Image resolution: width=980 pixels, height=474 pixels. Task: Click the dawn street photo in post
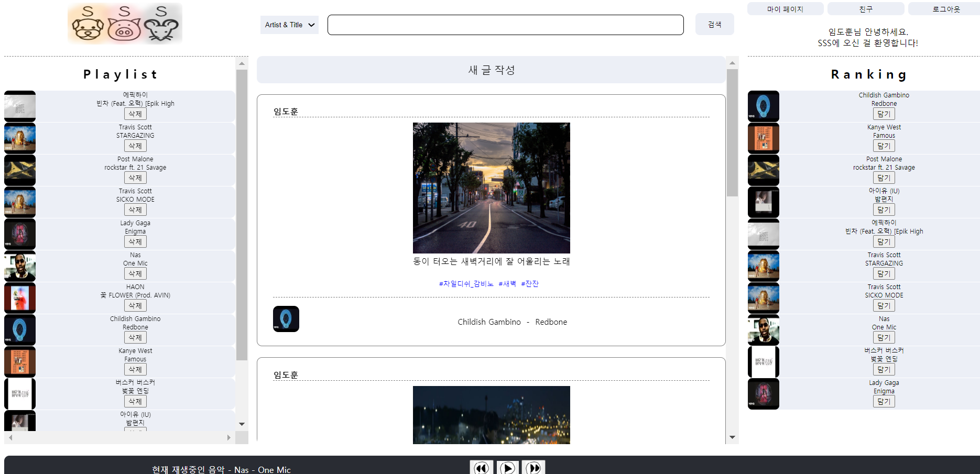pyautogui.click(x=492, y=188)
